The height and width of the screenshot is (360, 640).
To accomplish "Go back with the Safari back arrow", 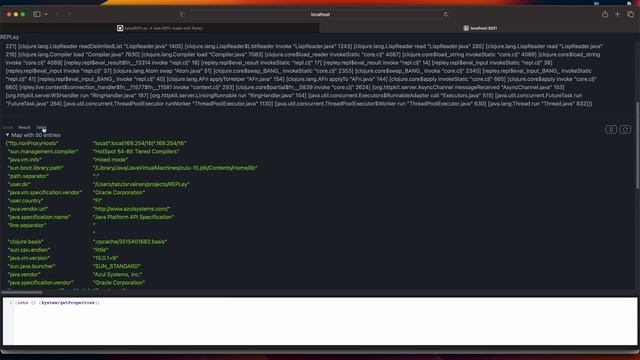I will (57, 14).
